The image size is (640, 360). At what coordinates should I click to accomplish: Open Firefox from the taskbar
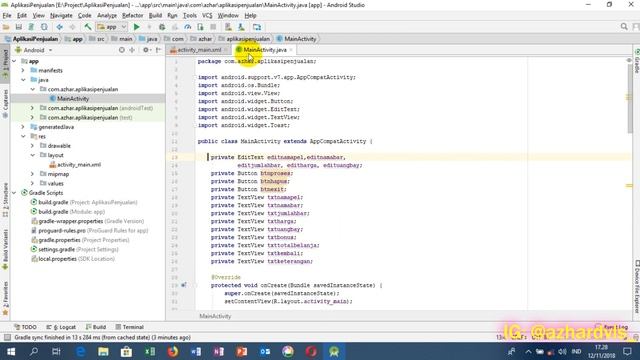[173, 351]
